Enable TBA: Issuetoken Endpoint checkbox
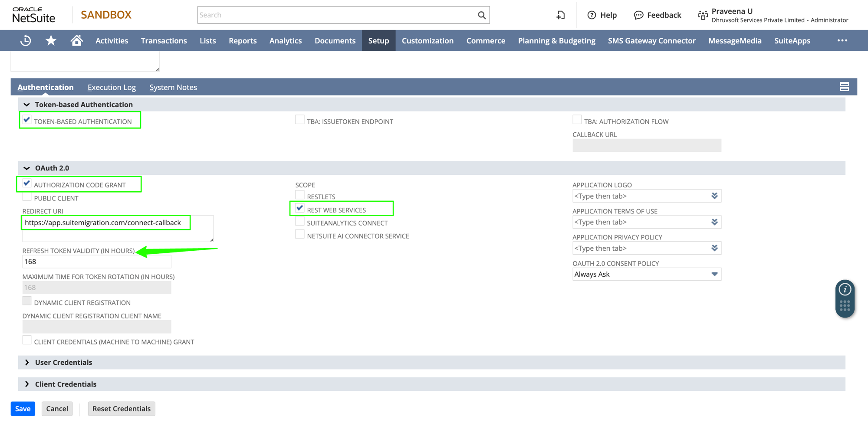Screen dimensions: 868x429 click(x=300, y=120)
